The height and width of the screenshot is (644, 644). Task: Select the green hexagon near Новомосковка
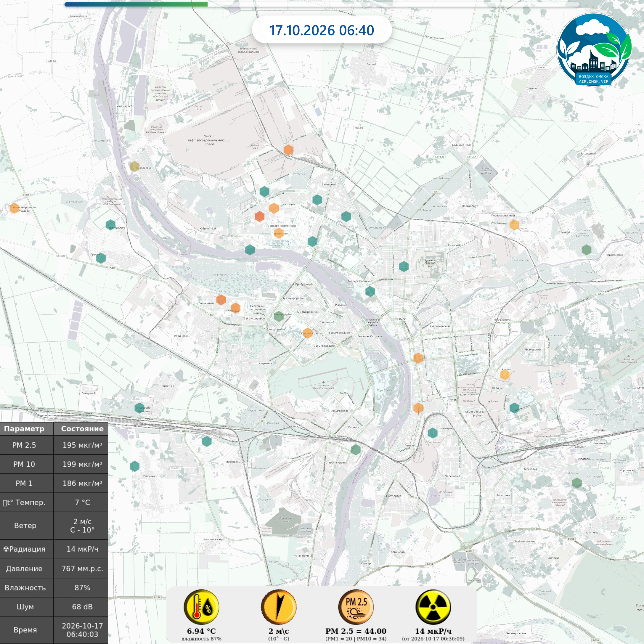tap(586, 249)
